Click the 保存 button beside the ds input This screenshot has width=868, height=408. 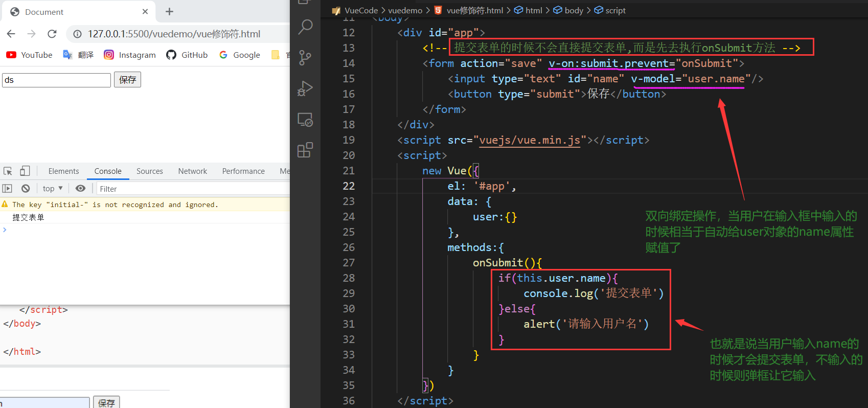click(127, 80)
